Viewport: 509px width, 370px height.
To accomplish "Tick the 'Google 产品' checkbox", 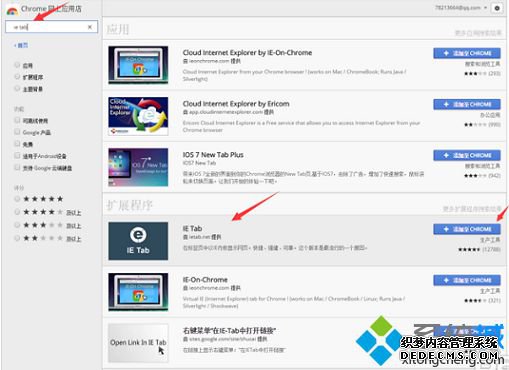I will [x=17, y=132].
